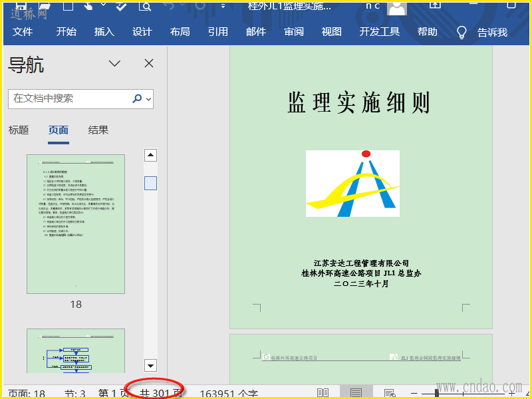Undo the last action in the toolbar

(x=168, y=5)
